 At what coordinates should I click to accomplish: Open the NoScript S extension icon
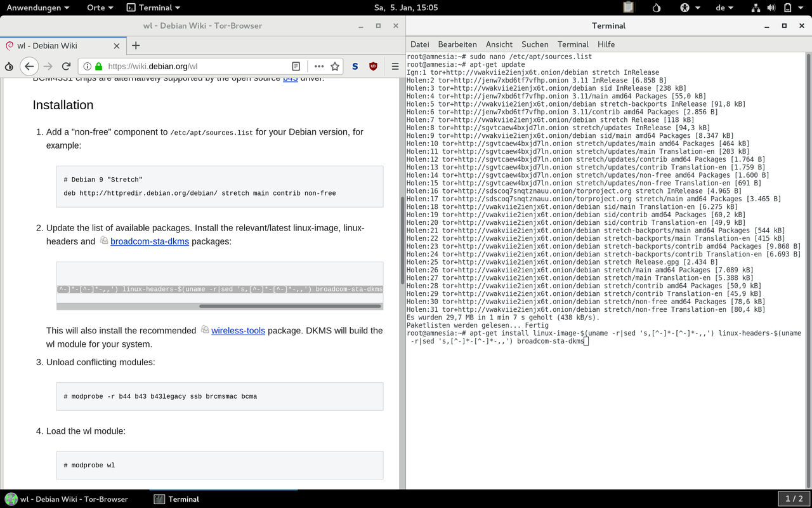click(355, 66)
